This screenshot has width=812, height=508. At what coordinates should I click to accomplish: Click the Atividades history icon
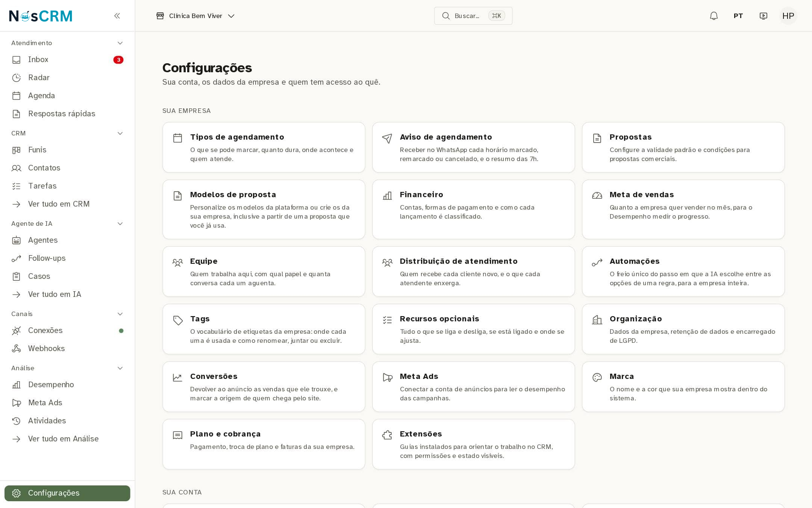coord(16,421)
